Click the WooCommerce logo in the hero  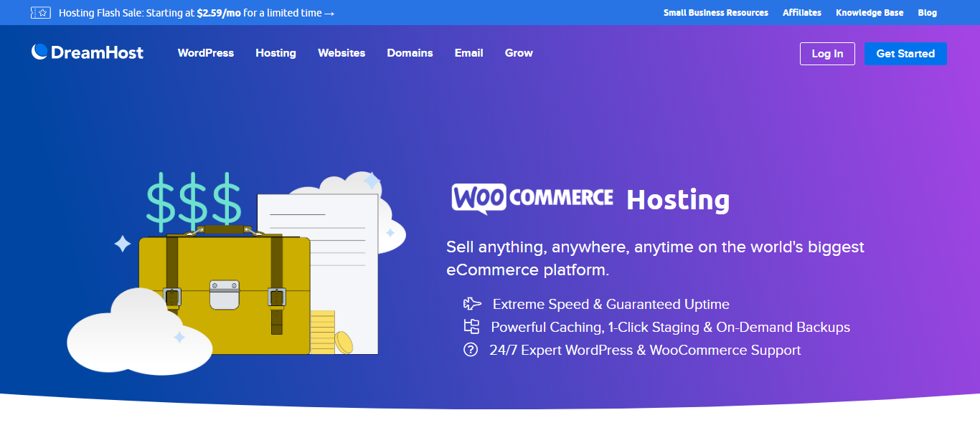[532, 198]
